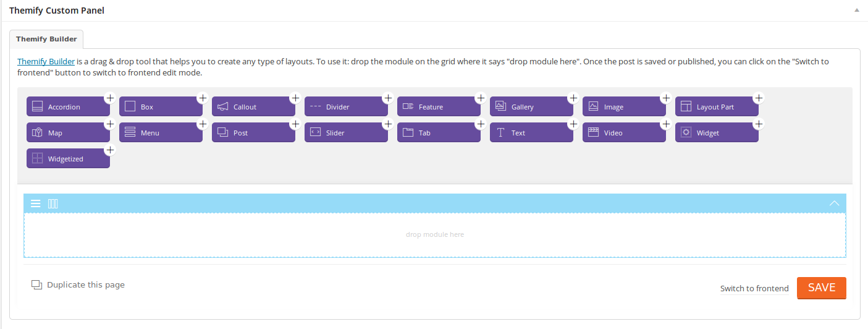
Task: Pick the Map module
Action: pyautogui.click(x=68, y=132)
